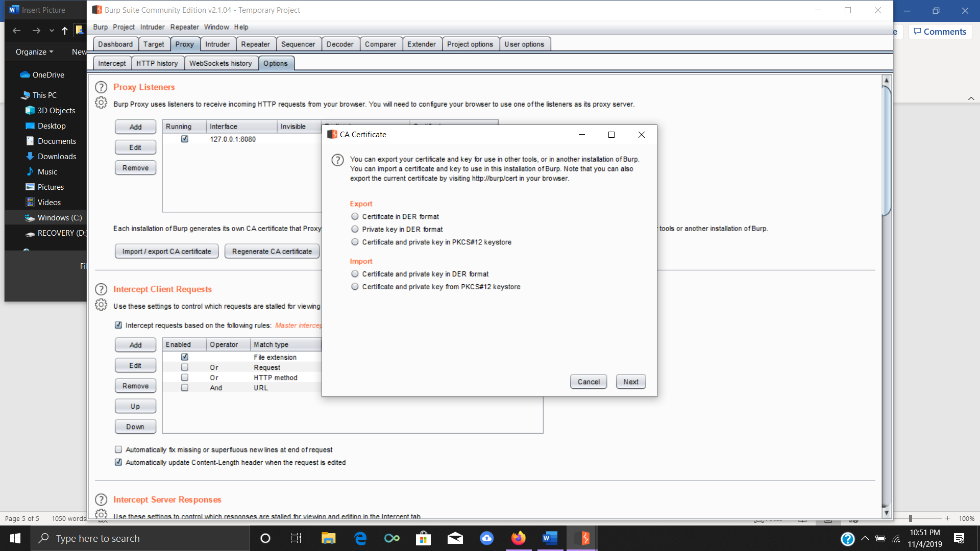This screenshot has width=980, height=551.
Task: Launch File Explorer from taskbar
Action: tap(328, 538)
